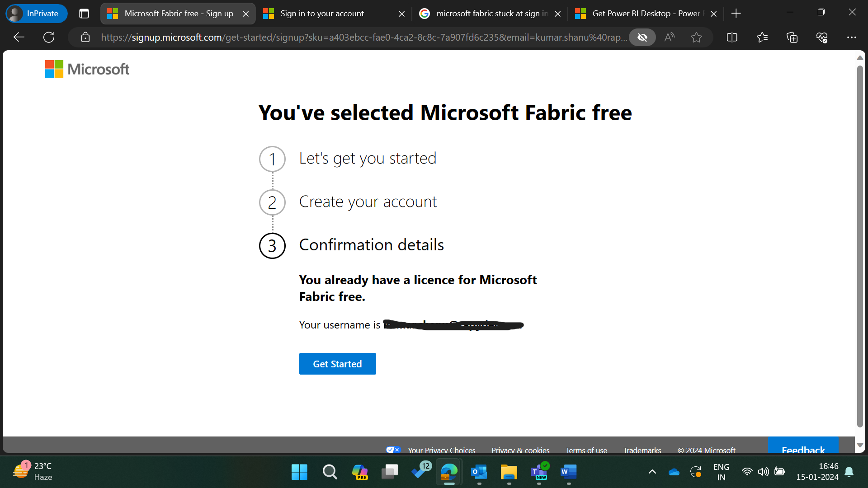868x488 pixels.
Task: Launch Copilot preview from taskbar
Action: 360,472
